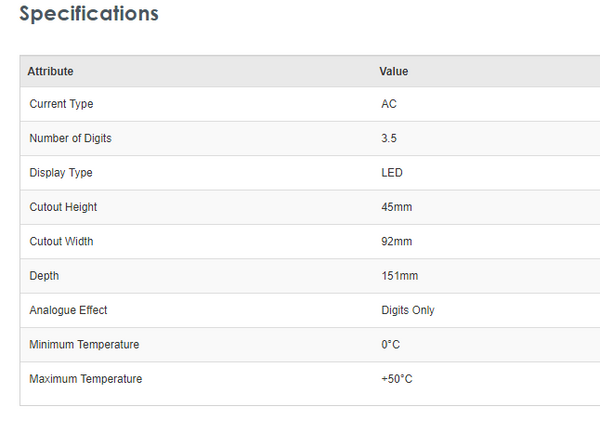Select the Cutout Height label
This screenshot has height=433, width=600.
(x=63, y=207)
